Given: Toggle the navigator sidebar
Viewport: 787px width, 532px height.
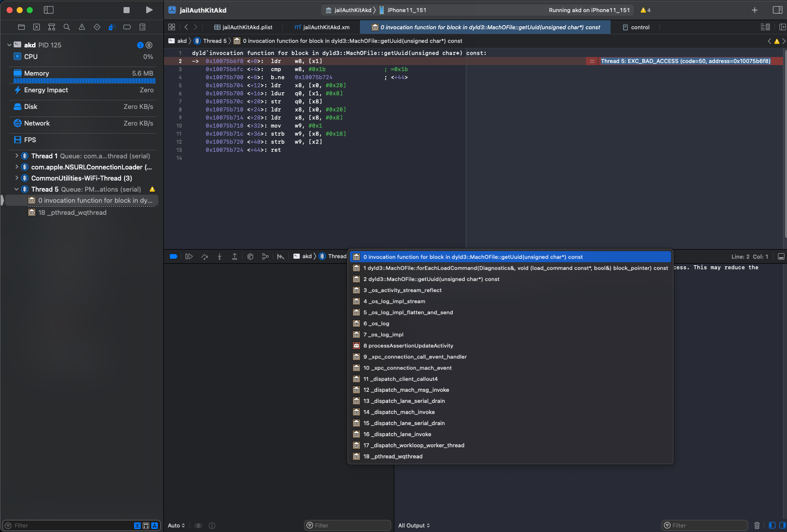Looking at the screenshot, I should [x=49, y=10].
